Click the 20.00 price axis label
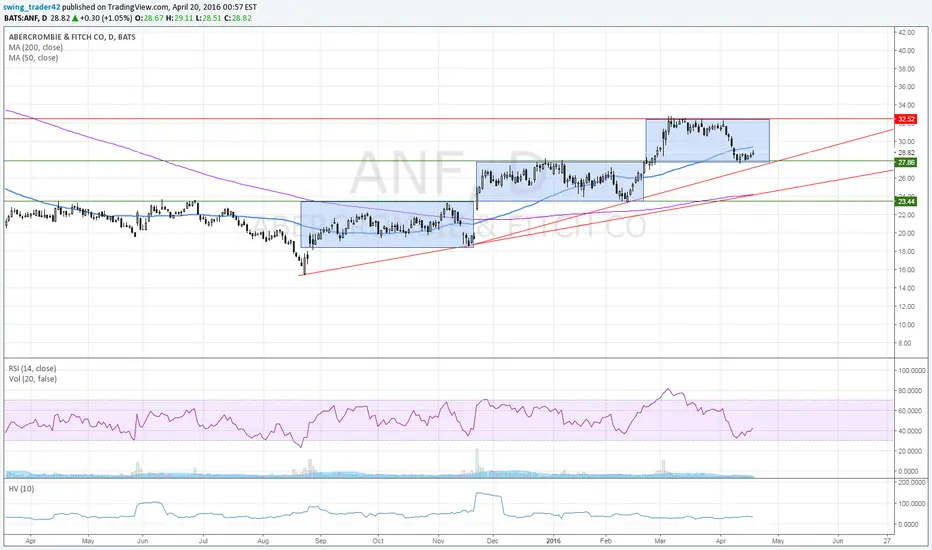Image resolution: width=932 pixels, height=550 pixels. click(906, 234)
